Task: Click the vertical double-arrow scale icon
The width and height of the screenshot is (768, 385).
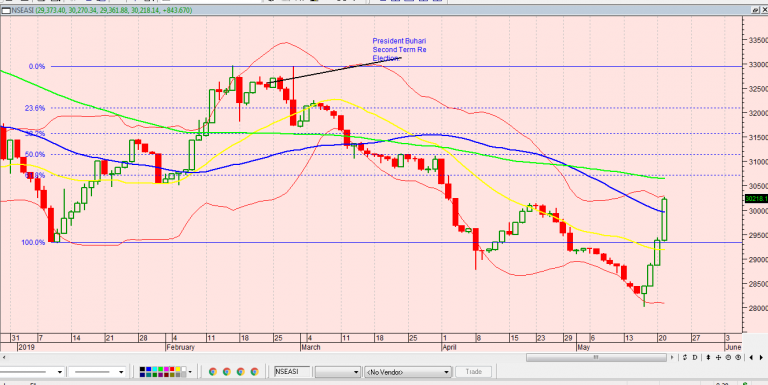Action: 708,358
